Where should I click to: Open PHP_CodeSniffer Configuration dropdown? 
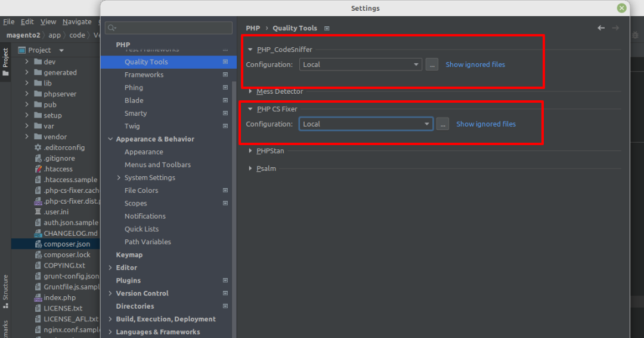[361, 64]
